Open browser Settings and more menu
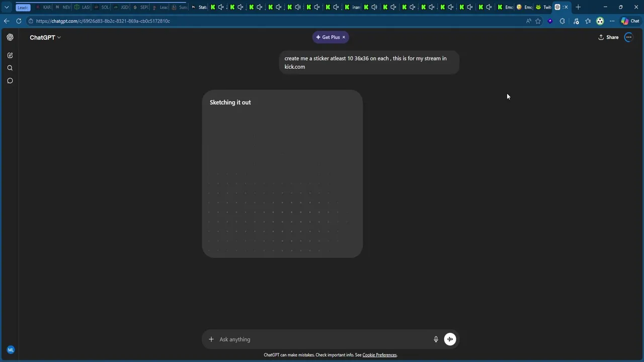 click(612, 21)
